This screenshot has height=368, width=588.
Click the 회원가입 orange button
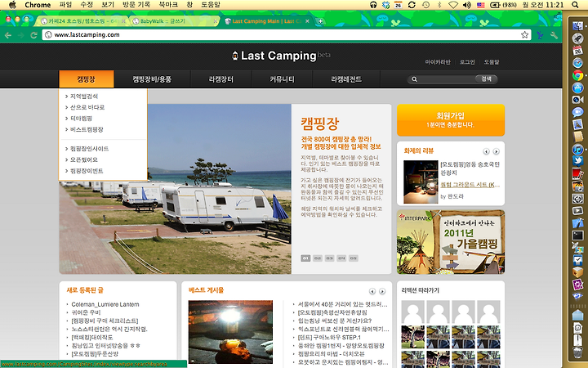450,119
